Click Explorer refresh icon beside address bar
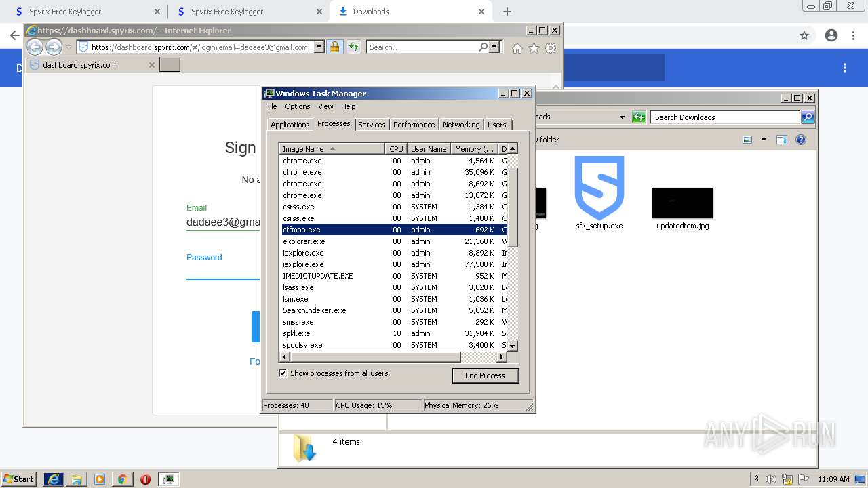This screenshot has height=488, width=868. click(x=638, y=117)
